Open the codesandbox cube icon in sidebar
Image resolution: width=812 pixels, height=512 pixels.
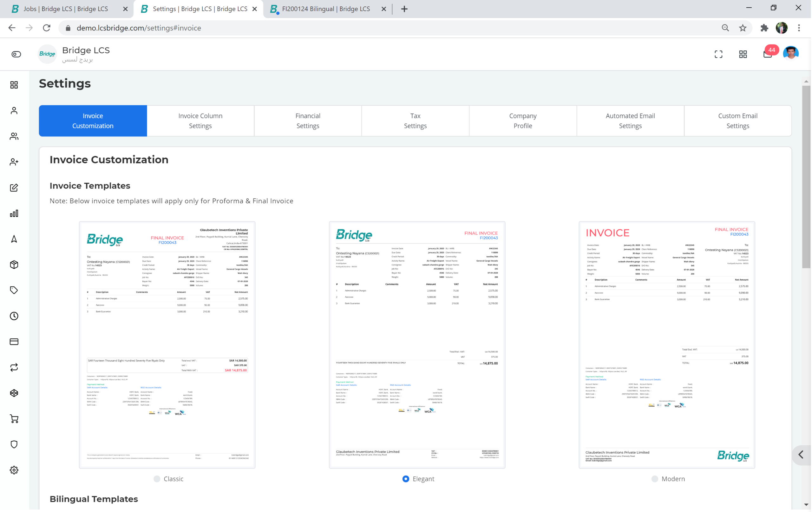pyautogui.click(x=14, y=393)
